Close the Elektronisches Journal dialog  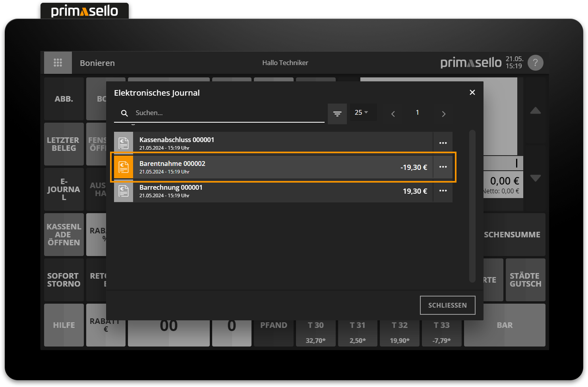click(472, 92)
